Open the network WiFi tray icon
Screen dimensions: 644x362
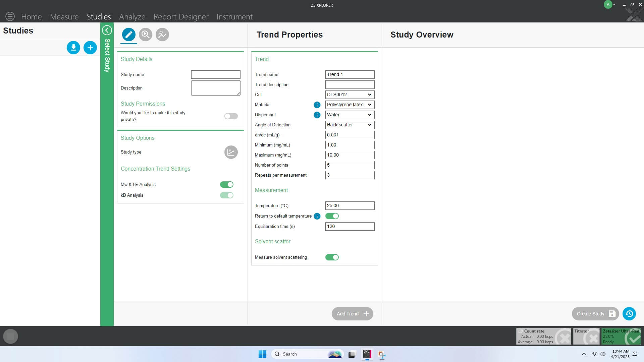(594, 354)
